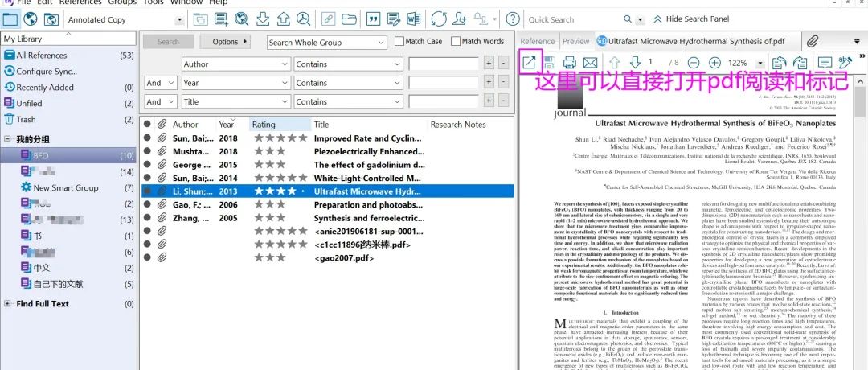The height and width of the screenshot is (370, 868).
Task: Click the Options button in search panel
Action: tap(225, 42)
